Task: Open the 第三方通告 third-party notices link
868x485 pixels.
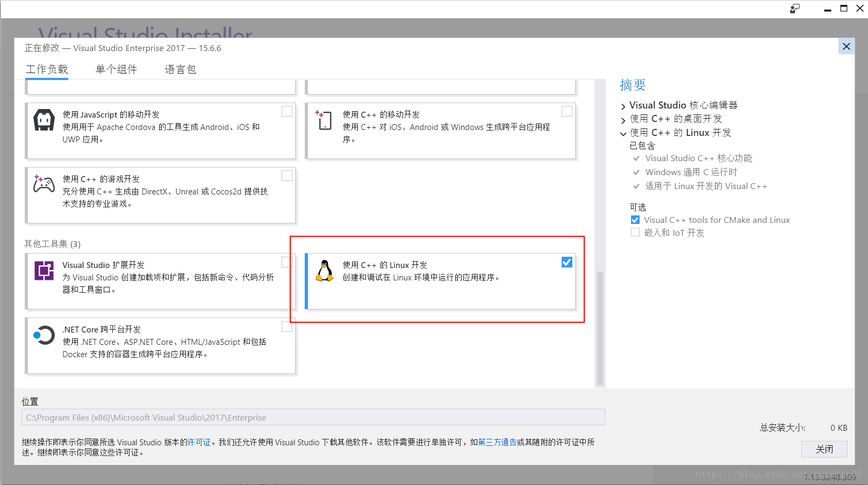Action: [x=497, y=442]
